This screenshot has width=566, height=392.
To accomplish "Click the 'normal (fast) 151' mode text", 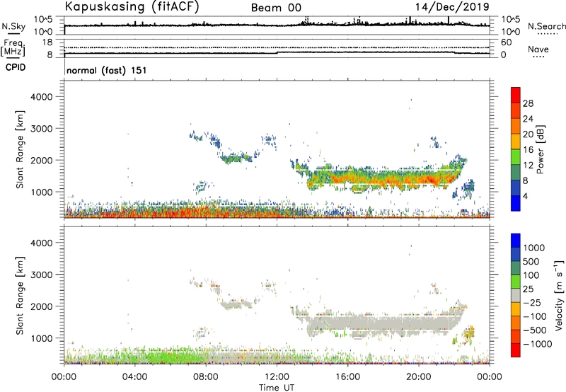I will click(x=107, y=70).
